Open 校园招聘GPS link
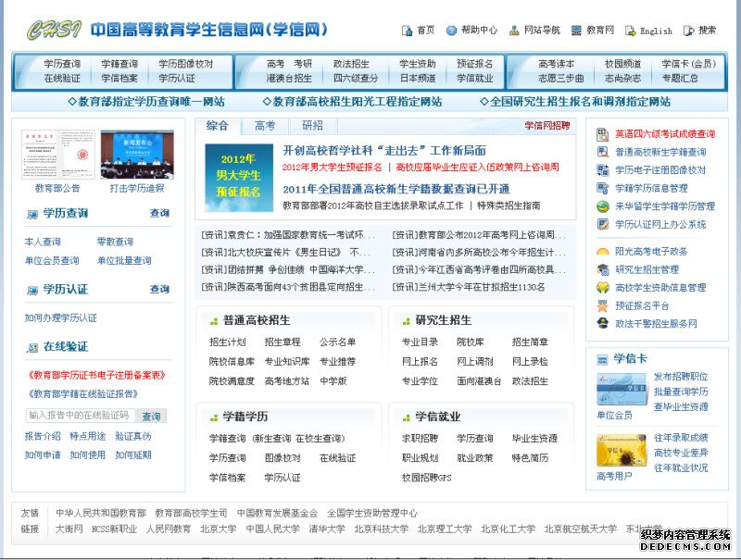This screenshot has height=560, width=741. [426, 478]
